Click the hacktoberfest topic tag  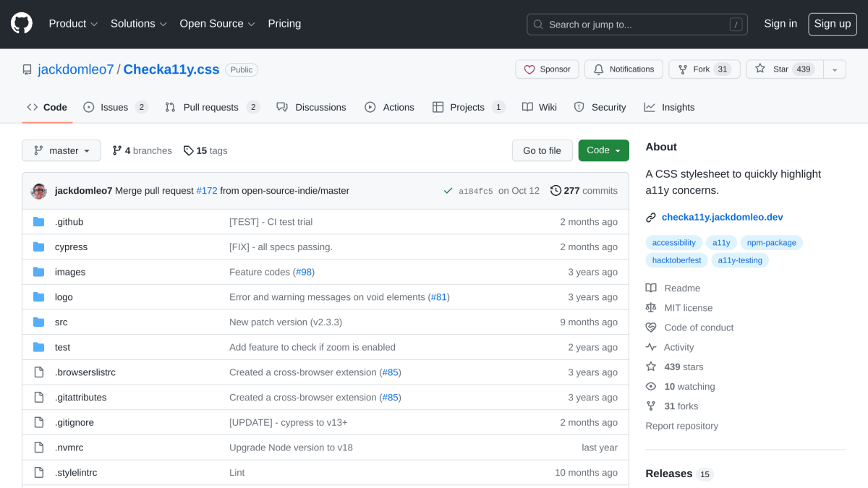click(x=677, y=260)
